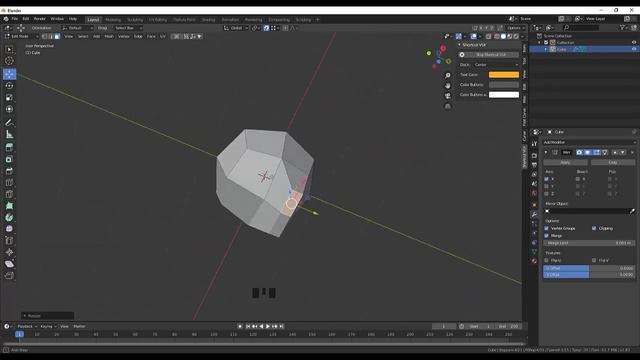640x360 pixels.
Task: Collapse the Shortcut VUr panel
Action: coord(459,44)
